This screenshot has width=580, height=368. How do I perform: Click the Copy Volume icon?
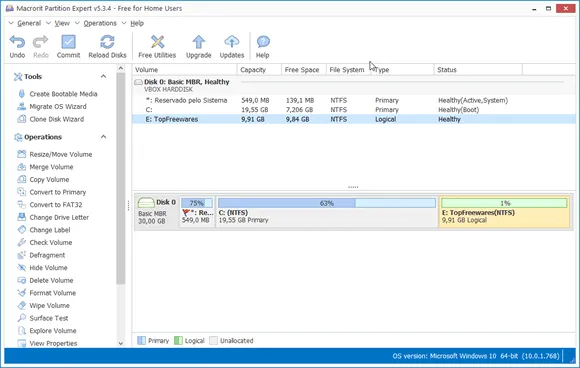click(21, 179)
